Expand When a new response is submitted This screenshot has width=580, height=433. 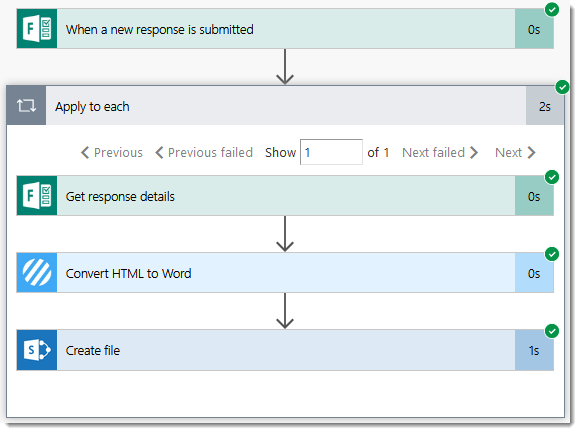click(286, 29)
